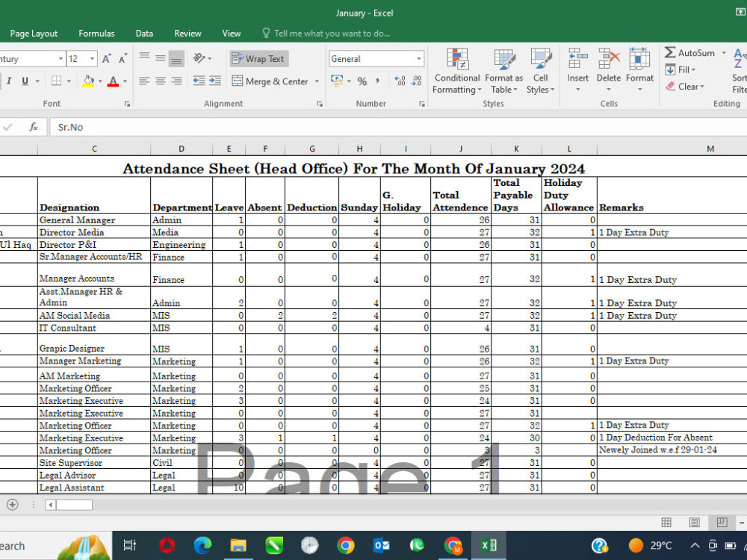Apply italic formatting
Viewport: 747px width, 560px height.
(8, 81)
